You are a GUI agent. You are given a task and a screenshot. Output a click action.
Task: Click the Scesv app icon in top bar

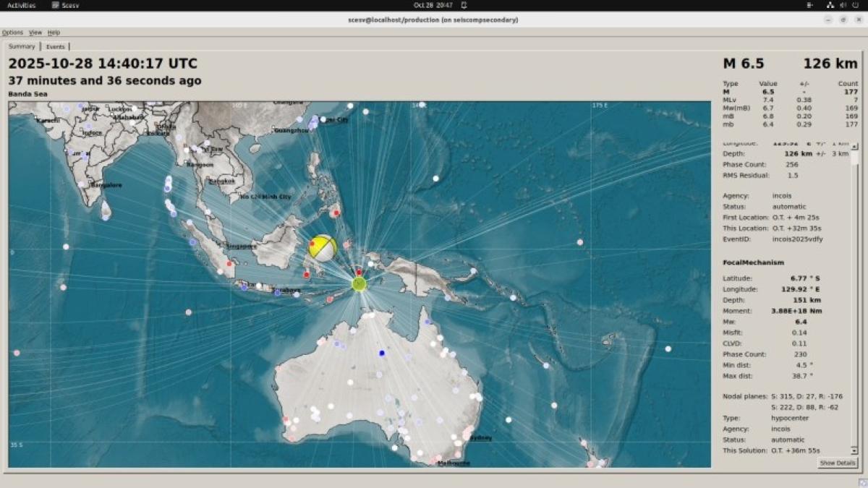point(56,5)
